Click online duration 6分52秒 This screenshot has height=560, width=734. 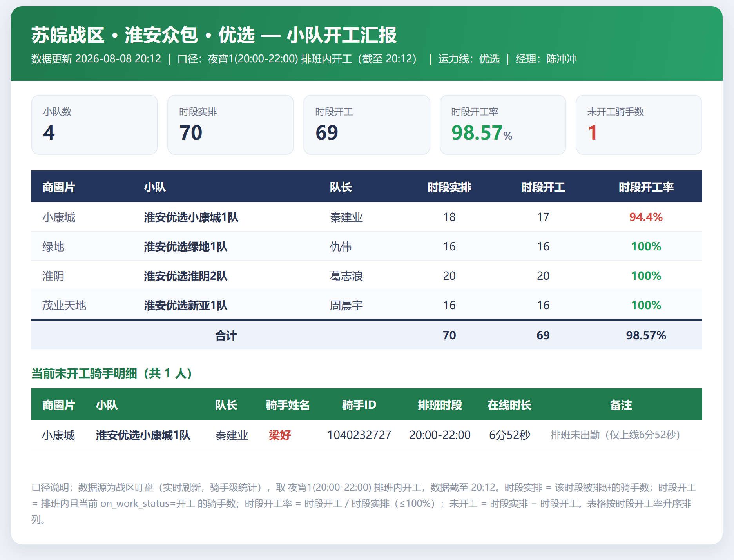[x=509, y=435]
